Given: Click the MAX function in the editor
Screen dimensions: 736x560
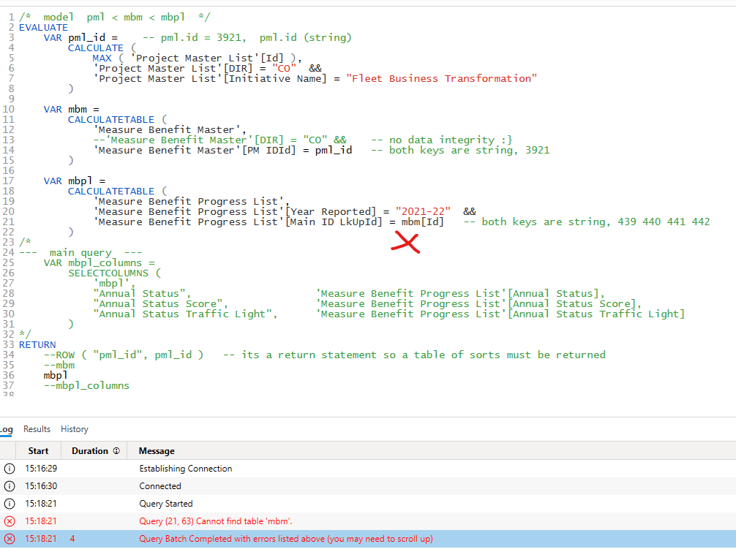Looking at the screenshot, I should (x=102, y=58).
